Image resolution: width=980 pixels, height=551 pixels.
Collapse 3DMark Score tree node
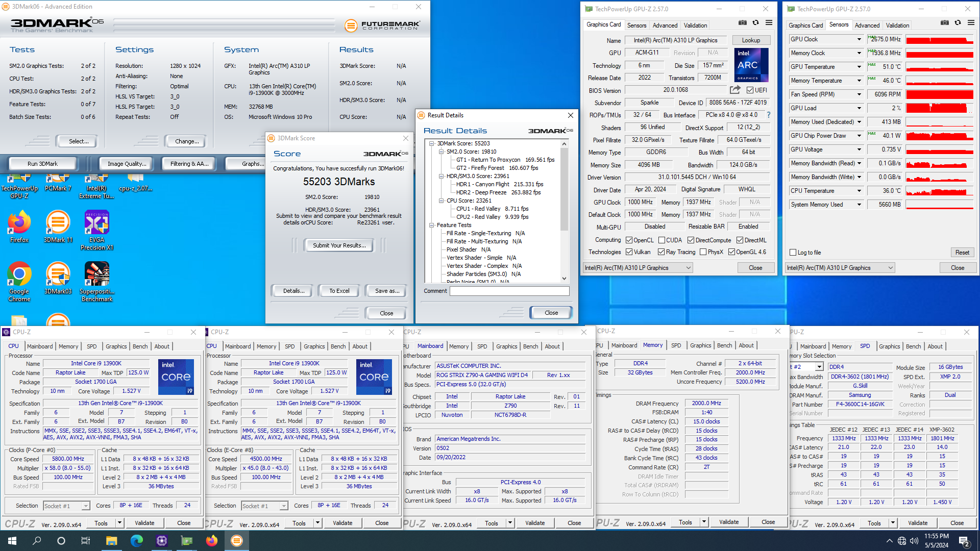(432, 143)
